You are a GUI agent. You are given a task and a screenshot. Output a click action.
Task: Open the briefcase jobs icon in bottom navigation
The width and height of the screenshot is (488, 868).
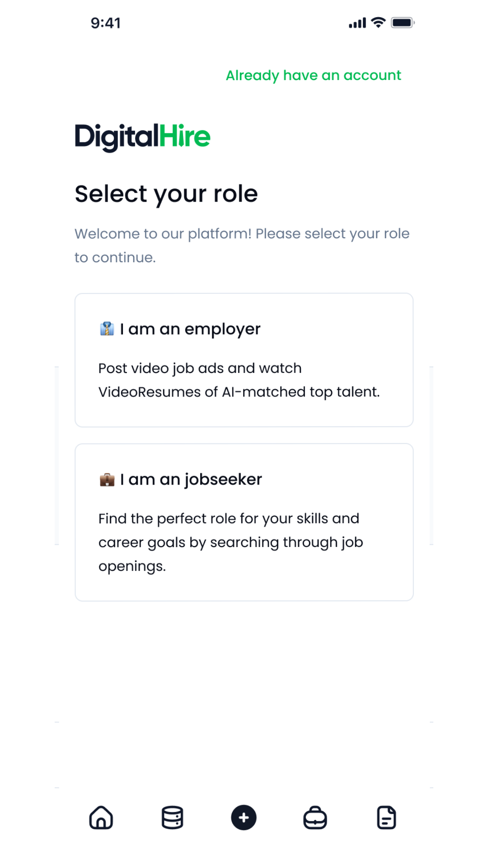pyautogui.click(x=315, y=817)
